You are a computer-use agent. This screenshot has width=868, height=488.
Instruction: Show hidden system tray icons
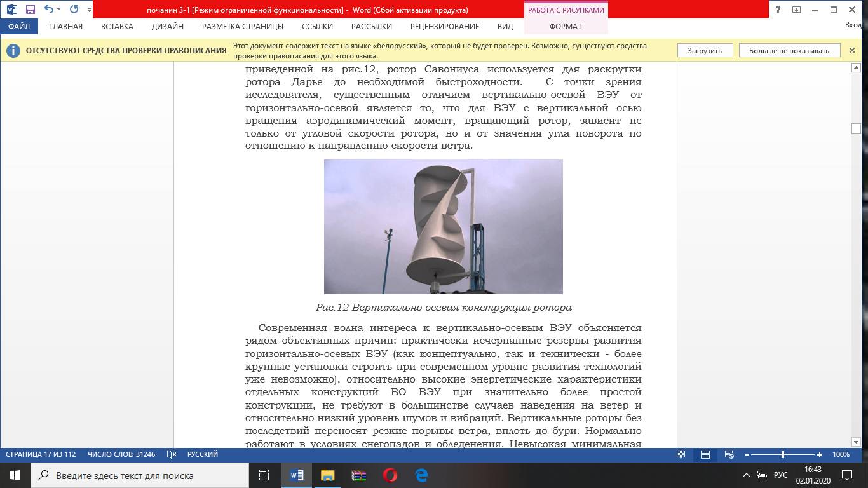746,475
